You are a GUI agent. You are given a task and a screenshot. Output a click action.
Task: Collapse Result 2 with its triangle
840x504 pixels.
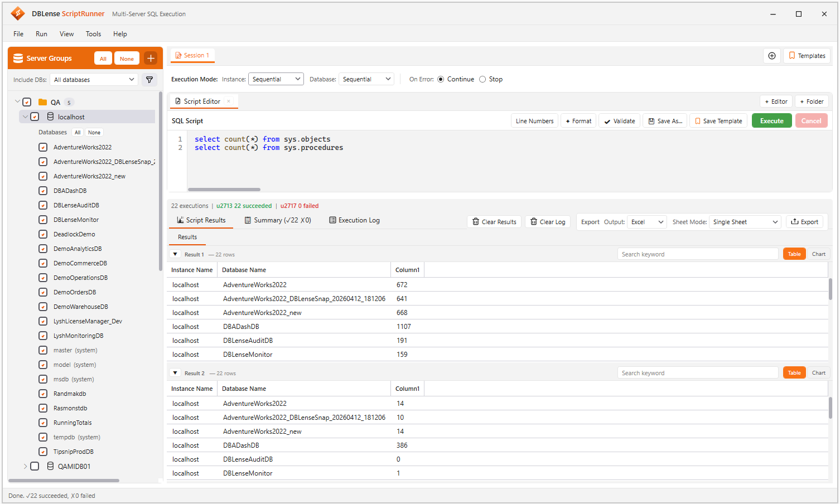pos(175,373)
